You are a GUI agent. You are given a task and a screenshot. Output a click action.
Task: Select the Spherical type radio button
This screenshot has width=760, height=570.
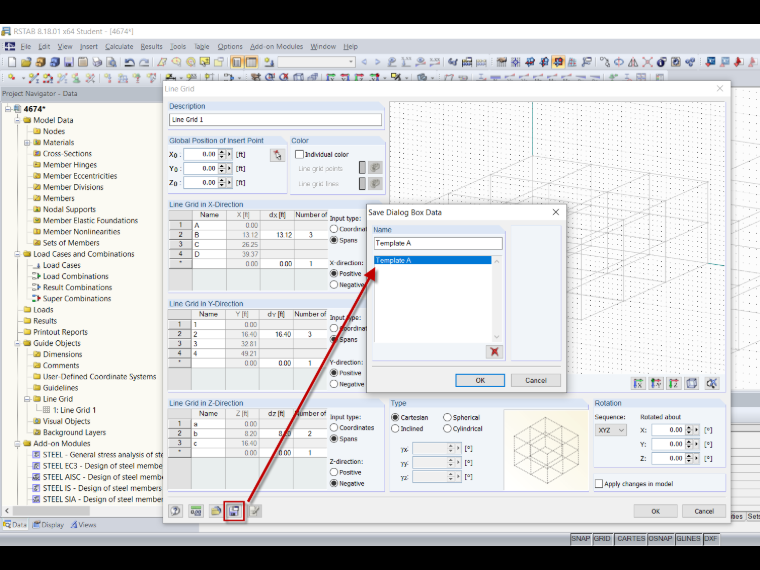[x=447, y=417]
